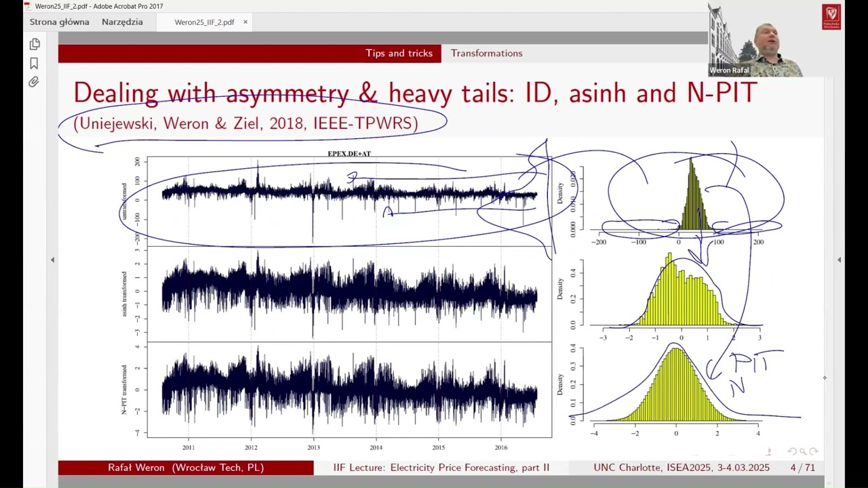Image resolution: width=868 pixels, height=488 pixels.
Task: Click the Uniejewski, Weron & Ziel citation
Action: (x=245, y=123)
